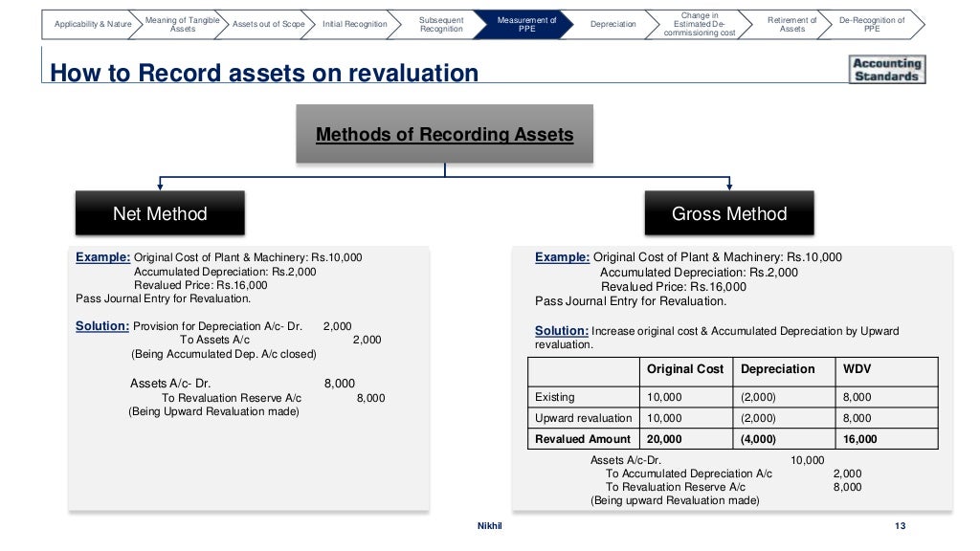The width and height of the screenshot is (980, 551).
Task: Click the Upward revaluation row label
Action: tap(583, 419)
